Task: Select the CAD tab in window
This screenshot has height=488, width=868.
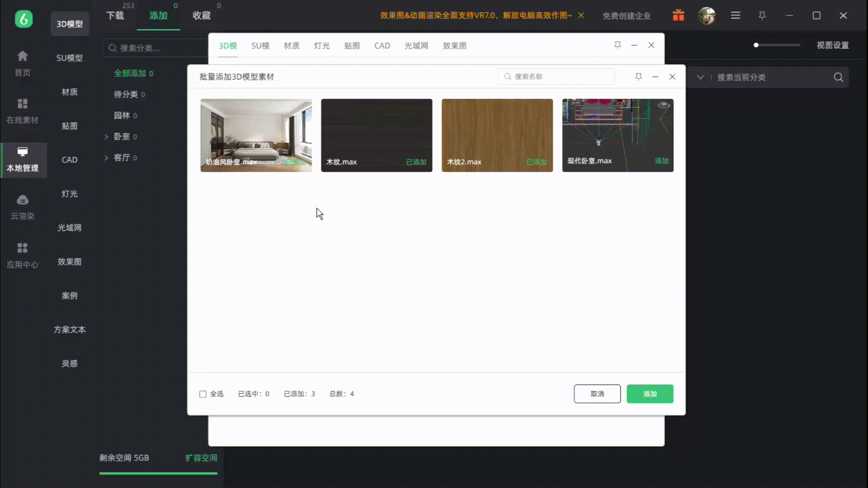Action: [x=382, y=46]
